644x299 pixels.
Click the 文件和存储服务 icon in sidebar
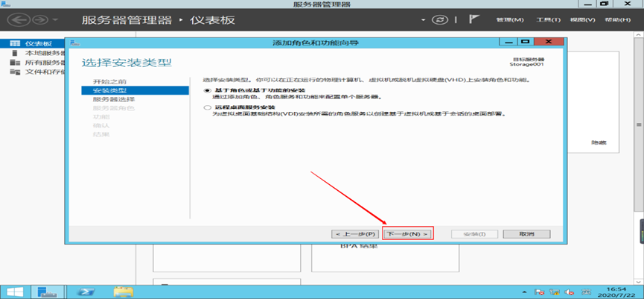pos(15,72)
